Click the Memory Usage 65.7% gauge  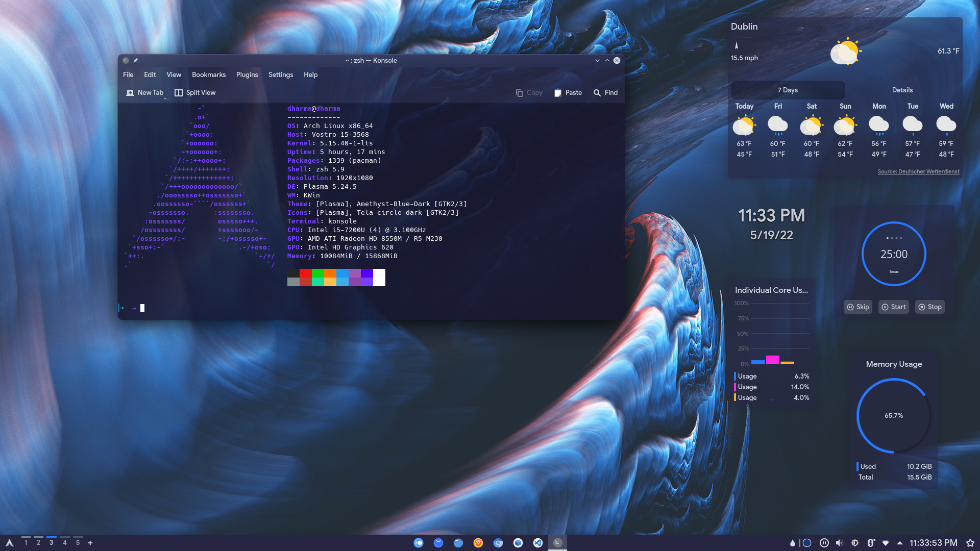[894, 416]
